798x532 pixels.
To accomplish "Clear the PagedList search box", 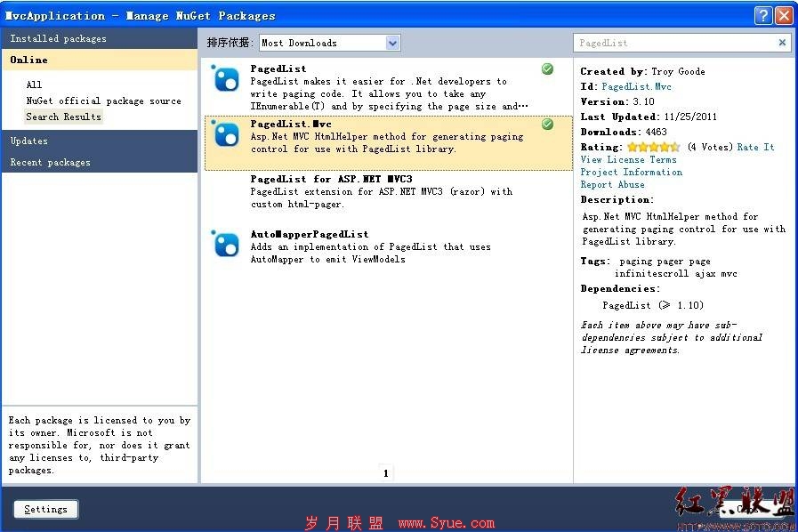I will [782, 43].
